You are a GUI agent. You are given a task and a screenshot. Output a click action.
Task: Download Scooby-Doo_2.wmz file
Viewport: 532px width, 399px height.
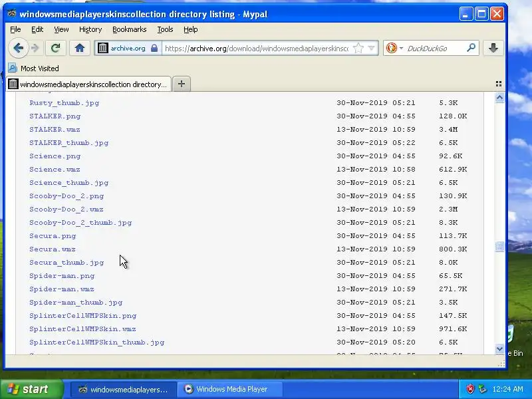point(66,209)
